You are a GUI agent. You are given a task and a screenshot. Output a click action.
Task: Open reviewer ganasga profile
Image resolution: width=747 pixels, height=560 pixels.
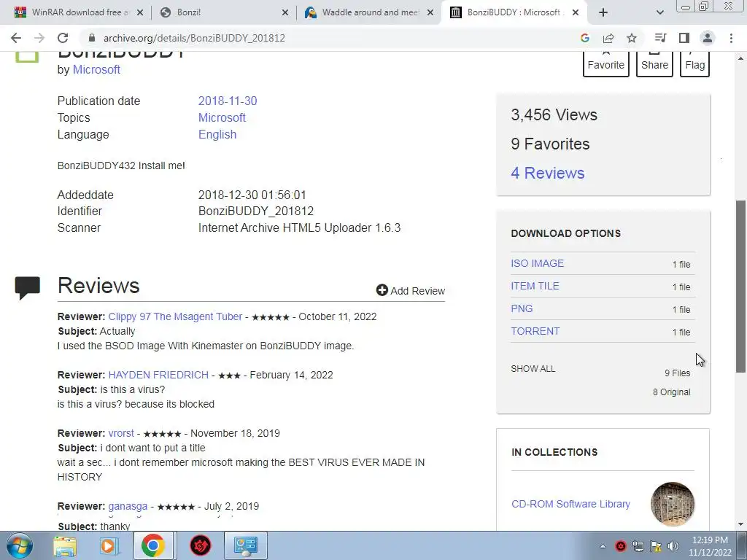click(128, 506)
